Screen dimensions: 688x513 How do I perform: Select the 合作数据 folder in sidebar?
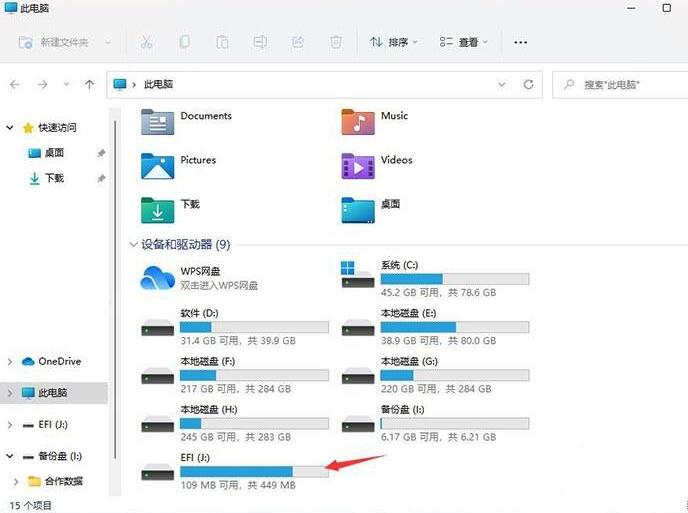pos(55,481)
